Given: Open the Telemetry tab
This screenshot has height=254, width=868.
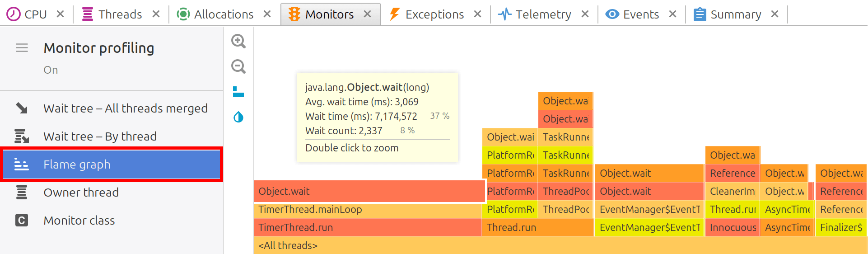Looking at the screenshot, I should click(543, 14).
